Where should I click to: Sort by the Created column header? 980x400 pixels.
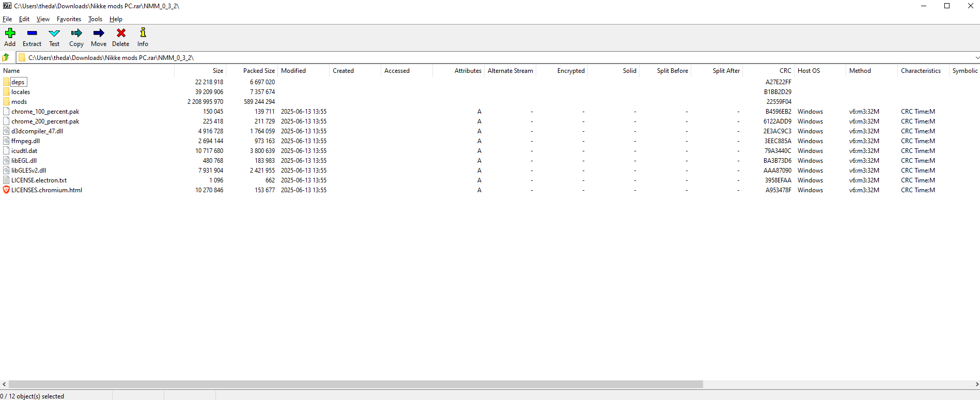point(355,71)
